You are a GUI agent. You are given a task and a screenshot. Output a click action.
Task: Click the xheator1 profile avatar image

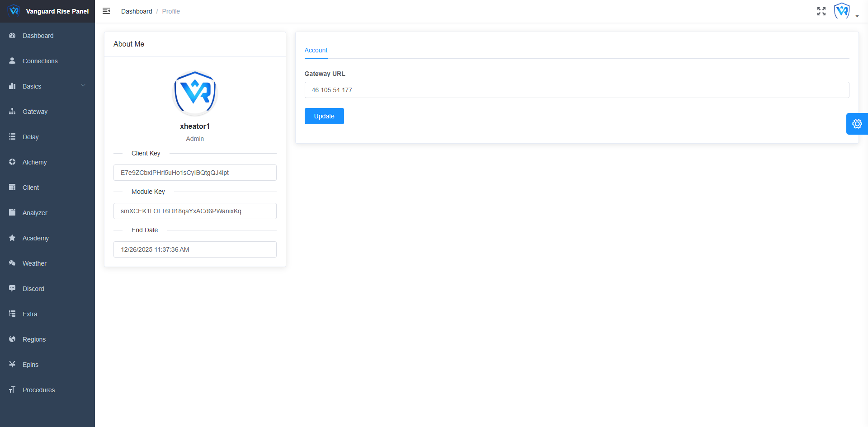(195, 93)
